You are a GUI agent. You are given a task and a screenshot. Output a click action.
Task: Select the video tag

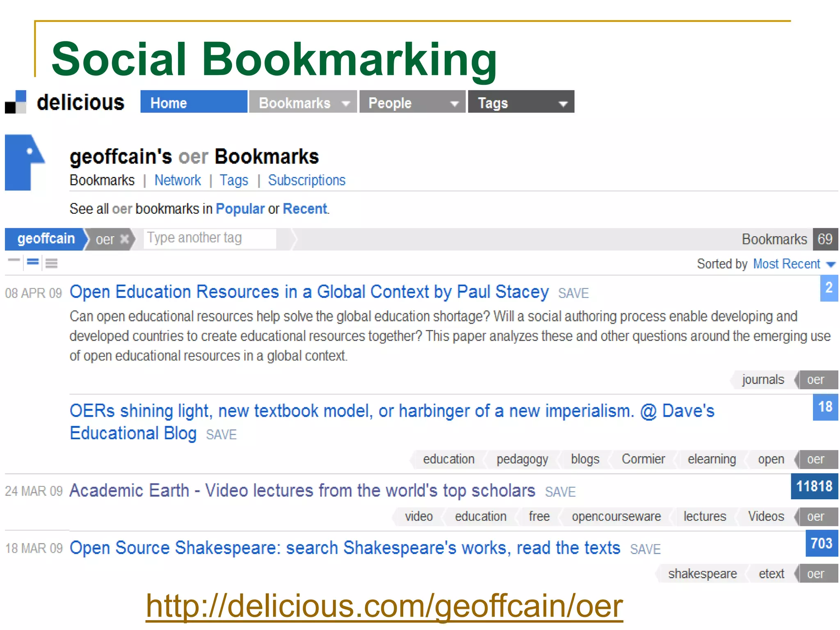click(419, 516)
